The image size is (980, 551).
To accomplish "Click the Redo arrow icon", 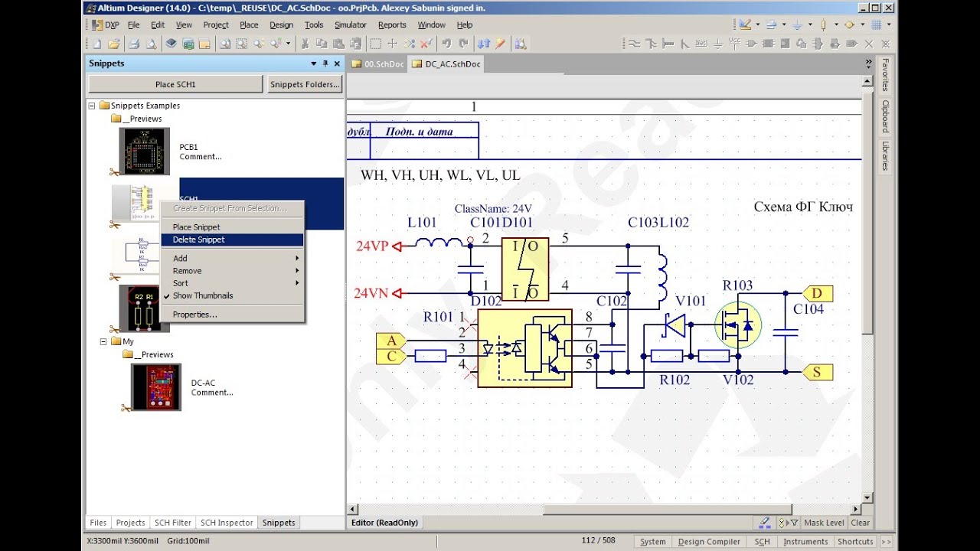I will click(463, 44).
